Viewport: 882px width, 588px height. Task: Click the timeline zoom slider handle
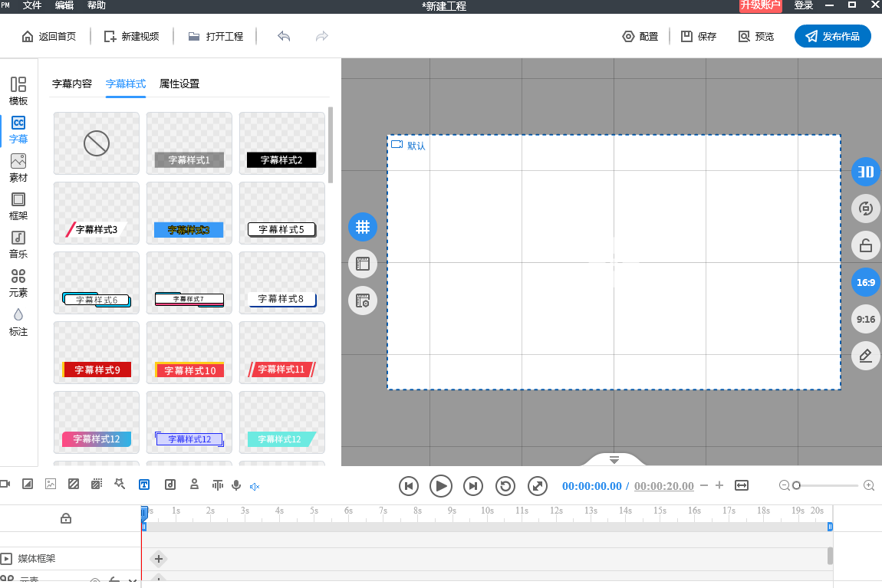point(796,485)
